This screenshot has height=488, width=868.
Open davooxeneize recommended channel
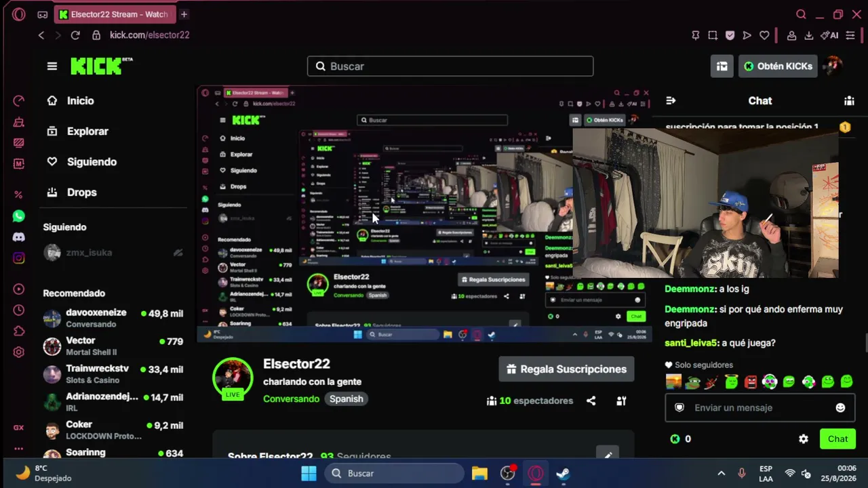click(113, 318)
